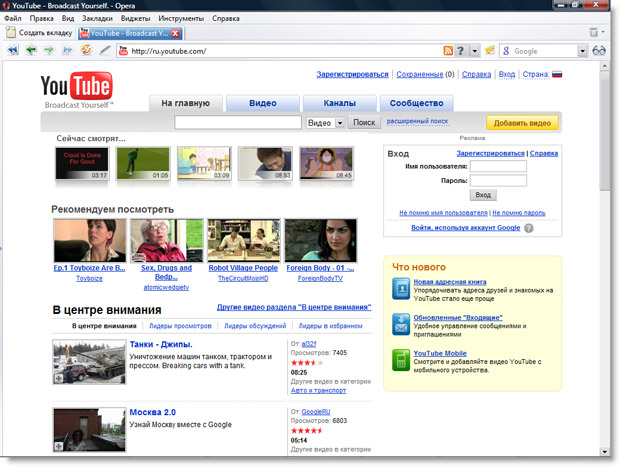Viewport: 620px width, 467px height.
Task: Open the Закладки menu
Action: pyautogui.click(x=97, y=18)
